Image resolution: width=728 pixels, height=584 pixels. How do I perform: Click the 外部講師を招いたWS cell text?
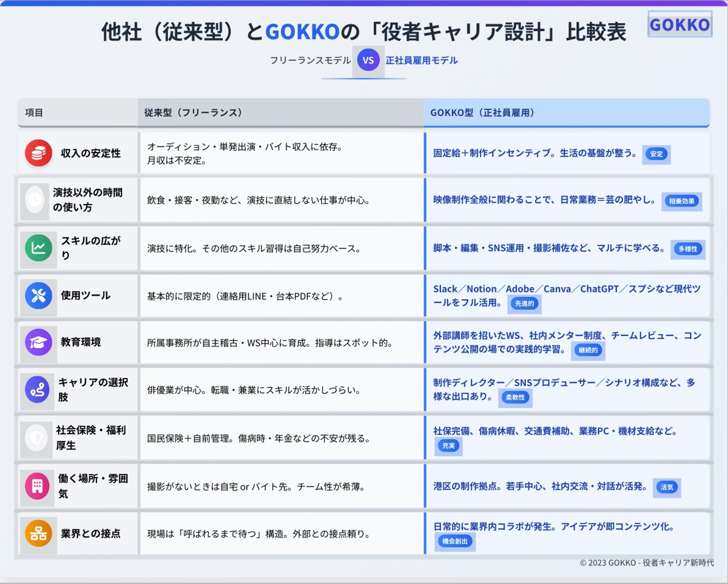[567, 342]
